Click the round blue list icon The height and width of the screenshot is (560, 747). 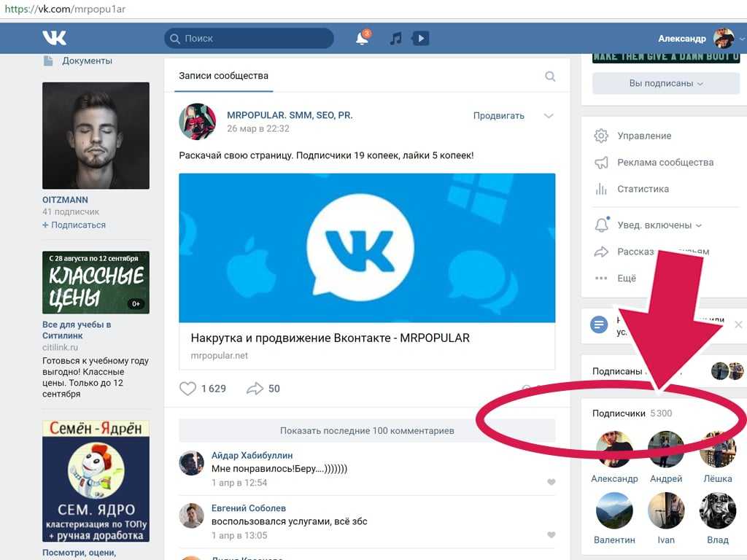(x=599, y=325)
